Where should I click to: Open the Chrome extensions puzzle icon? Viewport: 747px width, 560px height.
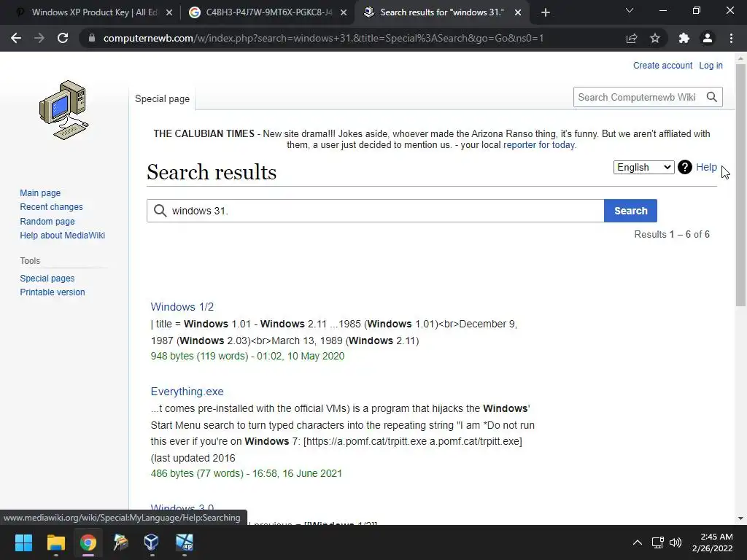tap(684, 38)
